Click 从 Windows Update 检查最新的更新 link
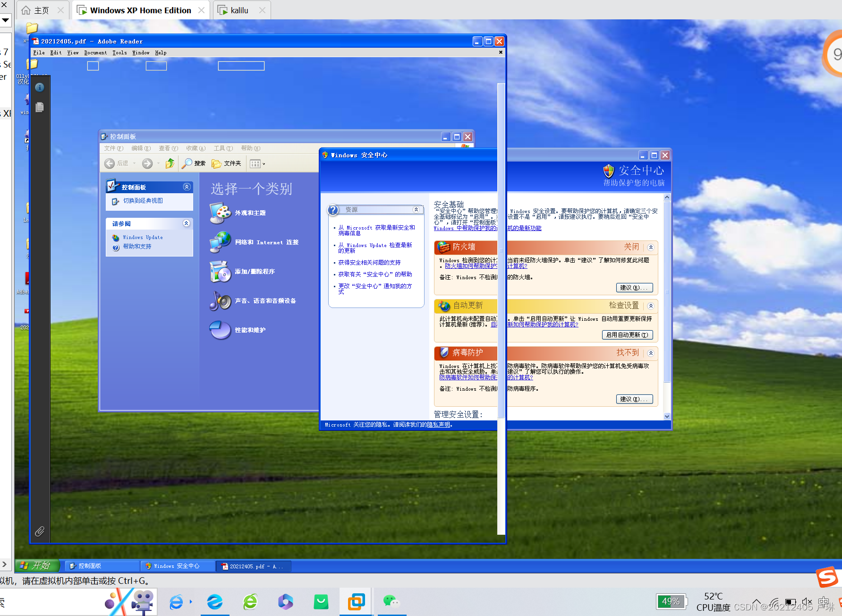This screenshot has height=616, width=842. (x=375, y=248)
